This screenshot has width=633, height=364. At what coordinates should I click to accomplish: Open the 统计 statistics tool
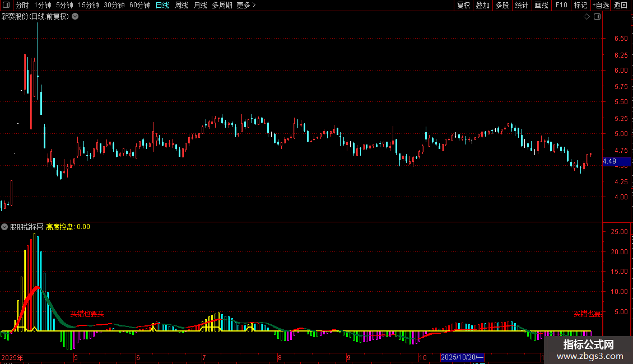click(x=521, y=5)
